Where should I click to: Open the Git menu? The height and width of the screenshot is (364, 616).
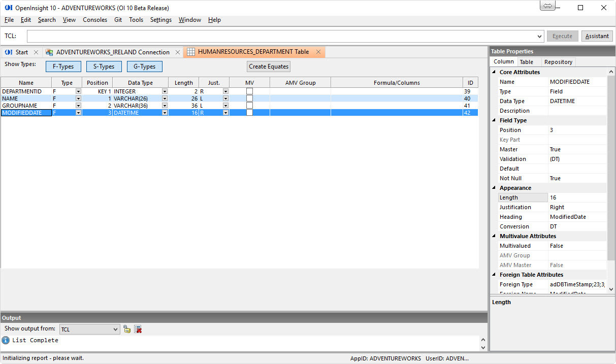pos(118,20)
